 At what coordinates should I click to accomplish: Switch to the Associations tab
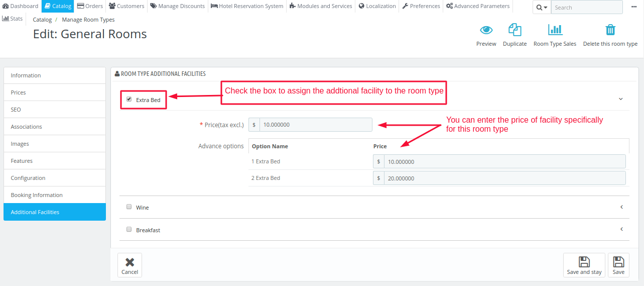click(55, 127)
